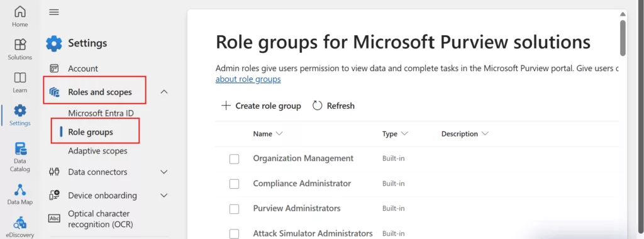The width and height of the screenshot is (644, 239).
Task: Collapse the Roles and scopes section chevron
Action: (164, 92)
